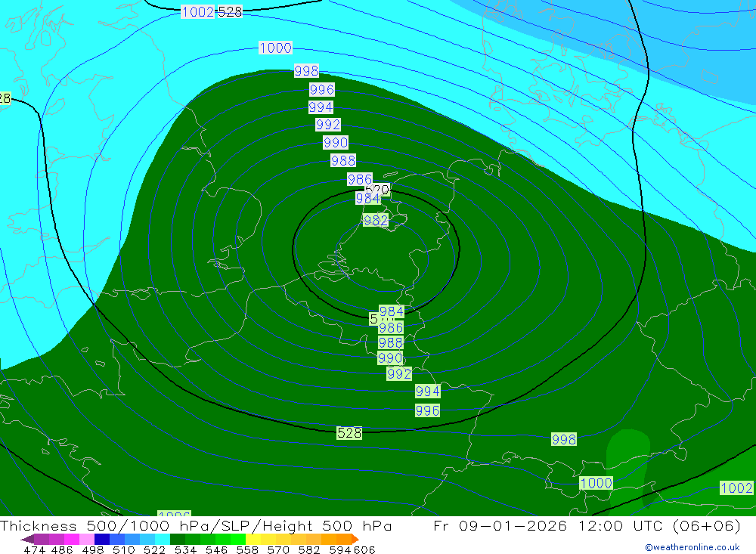Click the 988 isobar label with white background
Image resolution: width=756 pixels, height=554 pixels.
[x=343, y=160]
